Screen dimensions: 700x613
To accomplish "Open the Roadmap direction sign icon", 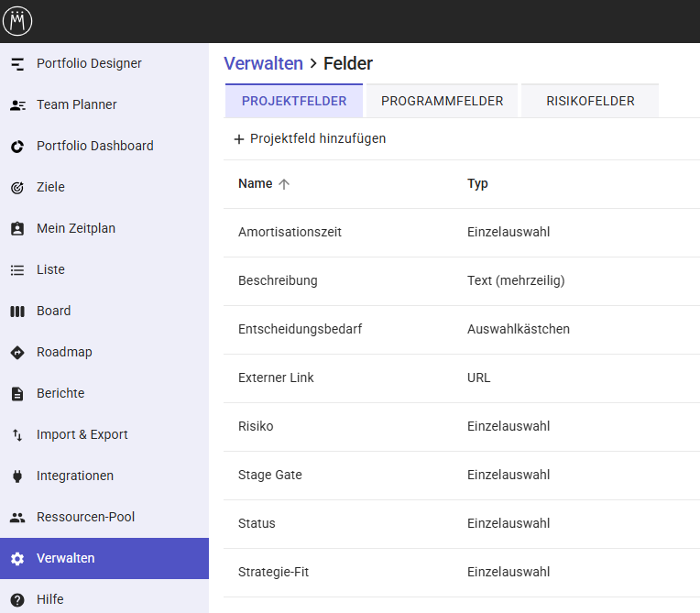I will click(x=17, y=353).
